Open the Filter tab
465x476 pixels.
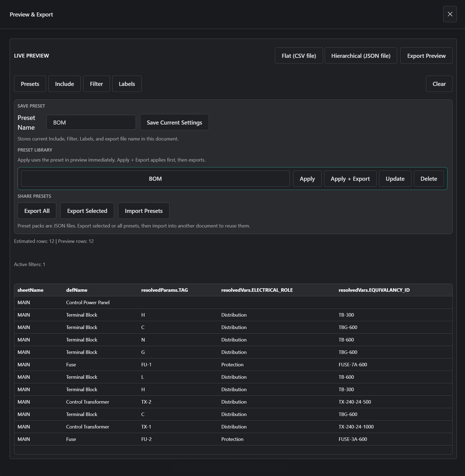[96, 84]
